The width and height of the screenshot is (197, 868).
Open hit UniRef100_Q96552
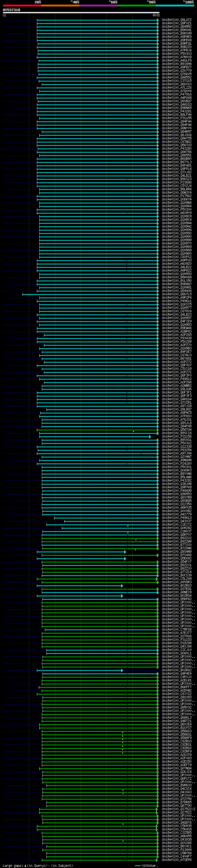click(176, 78)
